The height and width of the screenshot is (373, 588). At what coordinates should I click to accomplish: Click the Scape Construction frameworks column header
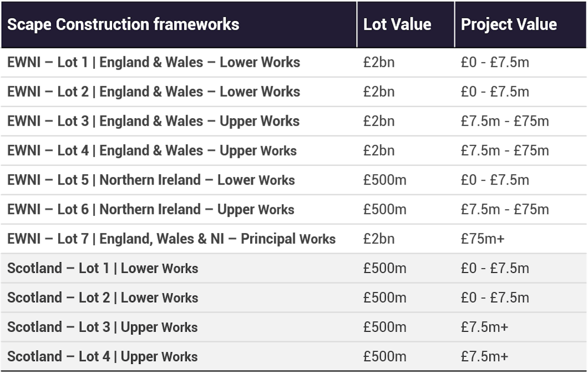coord(179,24)
